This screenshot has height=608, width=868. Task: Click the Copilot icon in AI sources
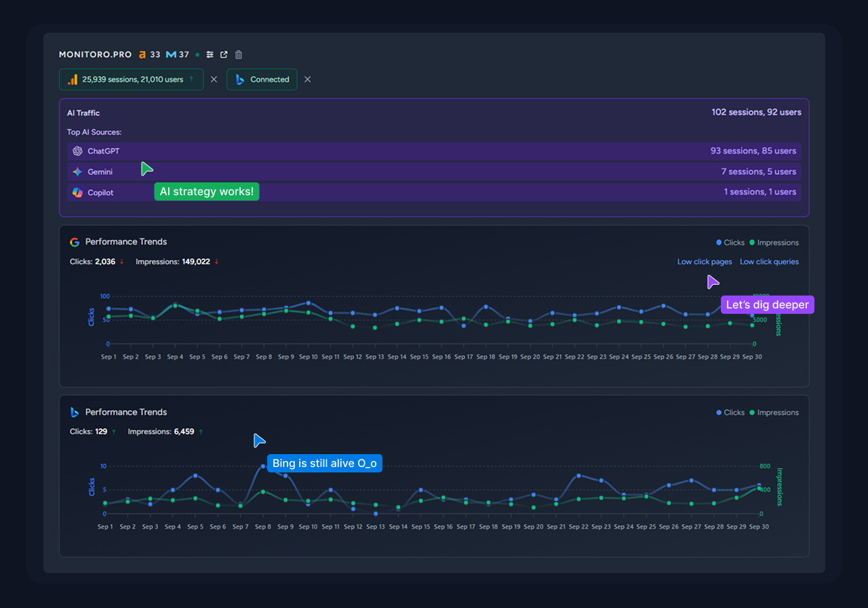click(77, 192)
